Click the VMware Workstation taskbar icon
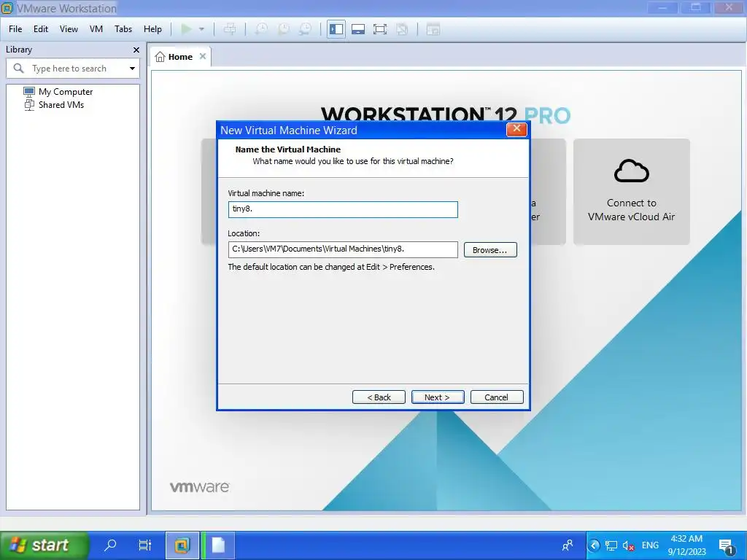This screenshot has width=747, height=560. pyautogui.click(x=182, y=545)
